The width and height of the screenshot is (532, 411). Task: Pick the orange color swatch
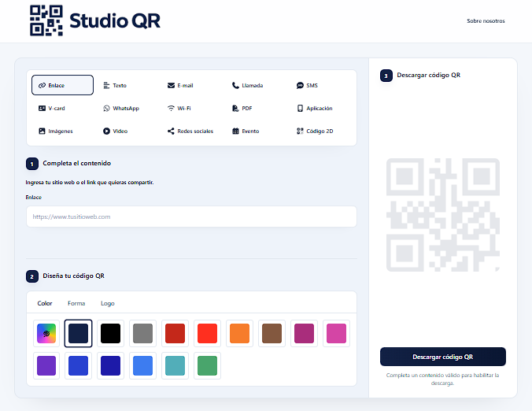coord(239,333)
